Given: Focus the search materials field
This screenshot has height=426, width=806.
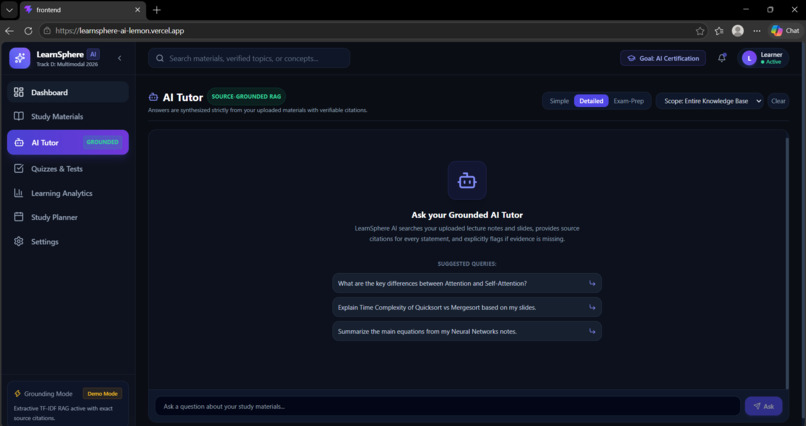Looking at the screenshot, I should click(x=249, y=58).
